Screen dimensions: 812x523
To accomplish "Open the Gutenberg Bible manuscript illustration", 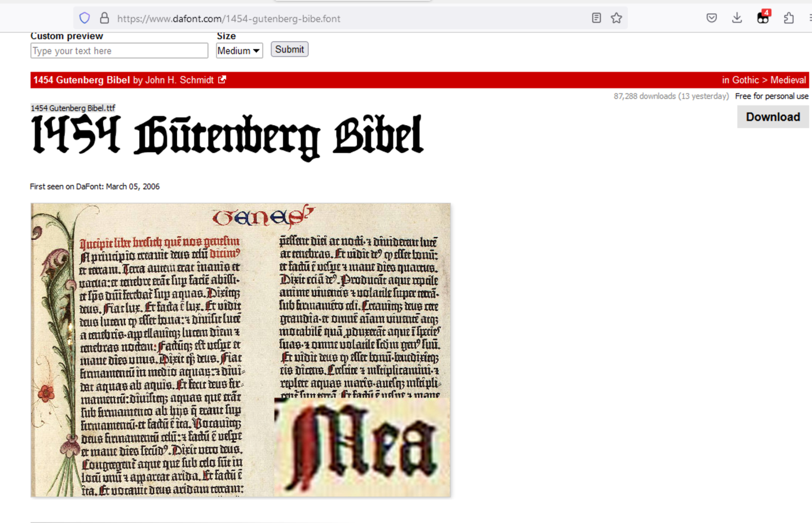I will pos(241,350).
